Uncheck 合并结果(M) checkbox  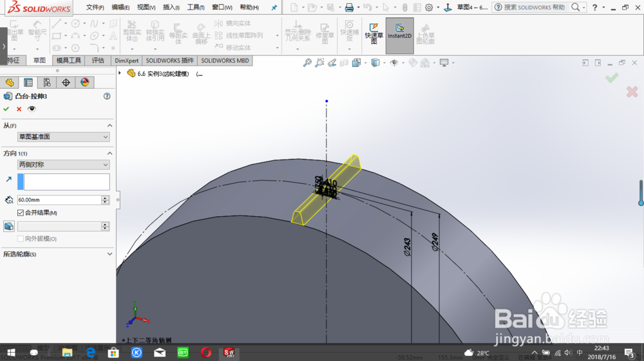(x=21, y=212)
